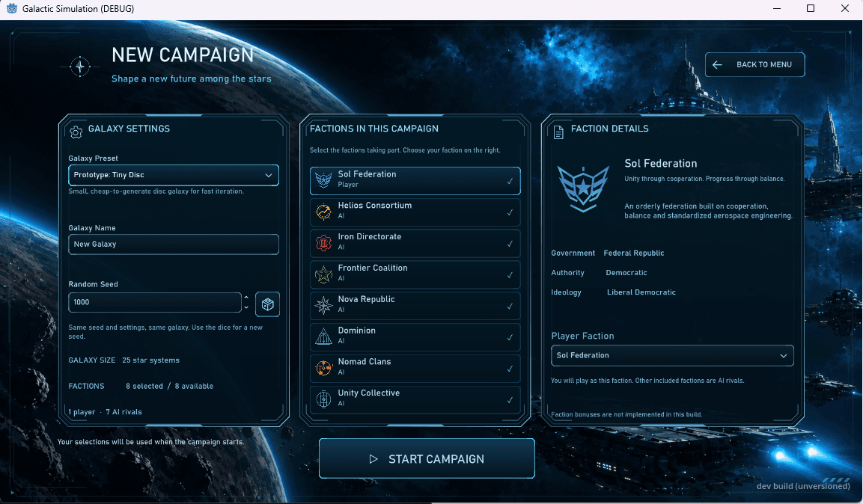
Task: Click the Random Seed input field
Action: [x=155, y=302]
